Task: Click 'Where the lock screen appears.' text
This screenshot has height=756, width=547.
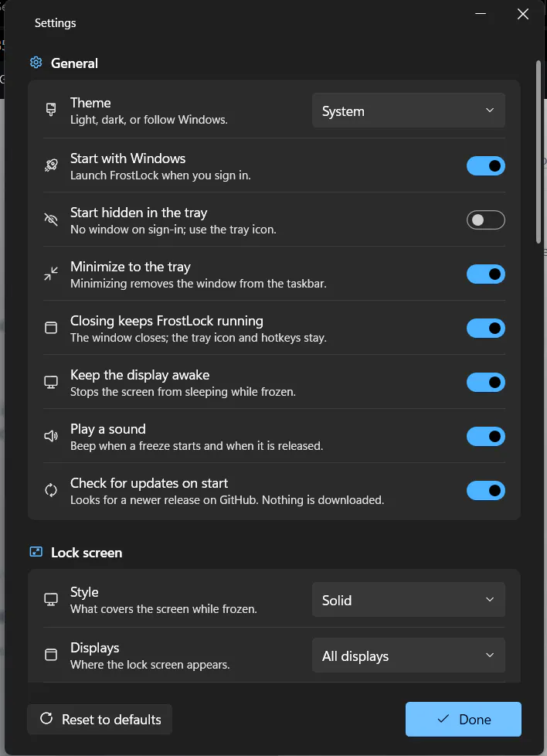Action: pos(150,665)
